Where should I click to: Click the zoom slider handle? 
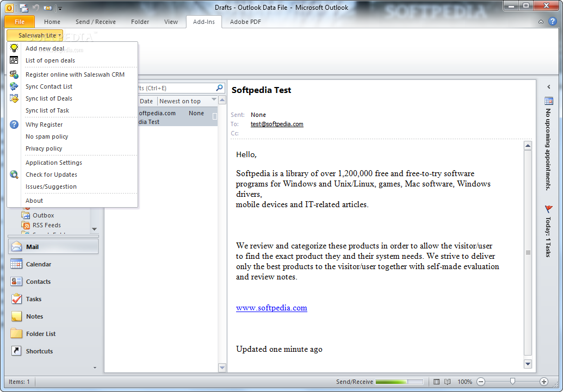513,382
